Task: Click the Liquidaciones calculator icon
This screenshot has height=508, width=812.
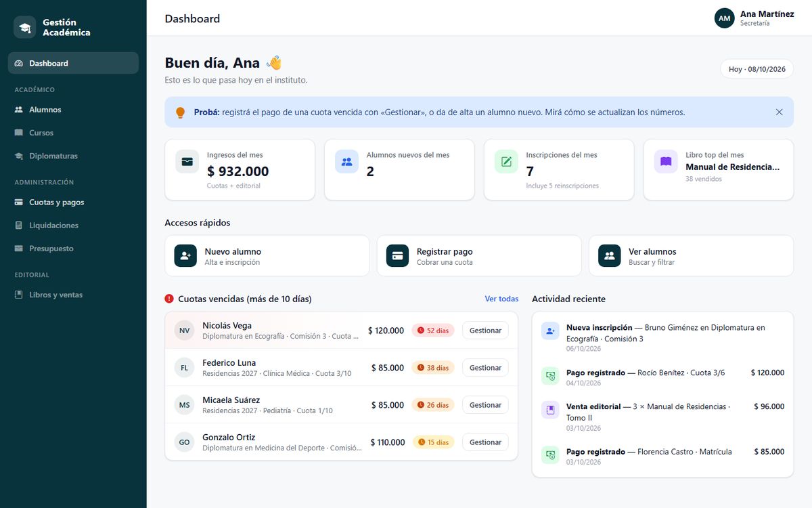Action: (x=19, y=226)
